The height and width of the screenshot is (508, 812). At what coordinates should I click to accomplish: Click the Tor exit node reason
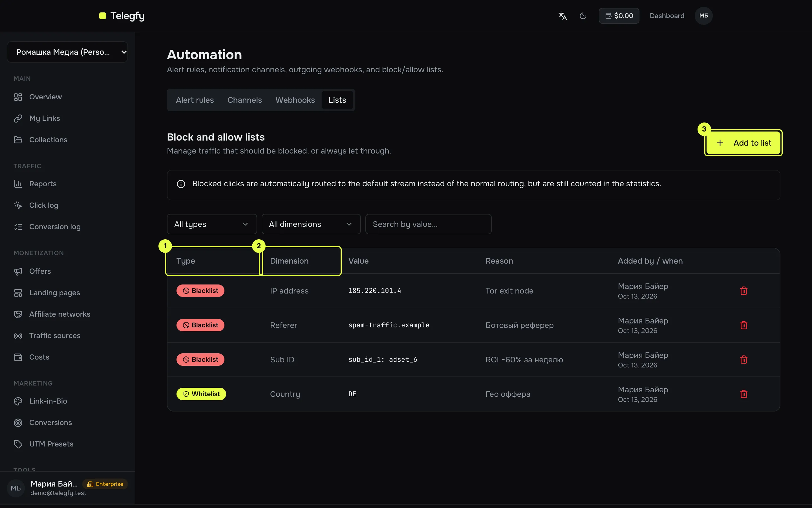(509, 291)
